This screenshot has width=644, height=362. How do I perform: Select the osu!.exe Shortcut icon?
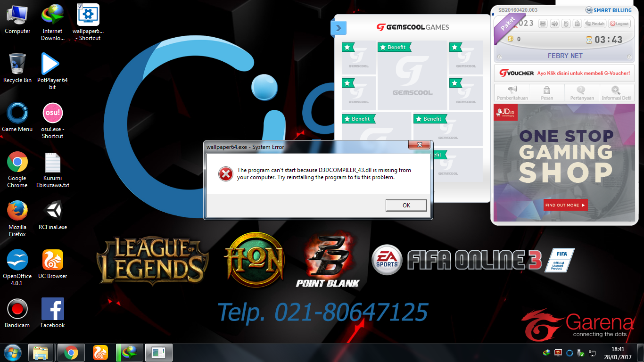[52, 120]
